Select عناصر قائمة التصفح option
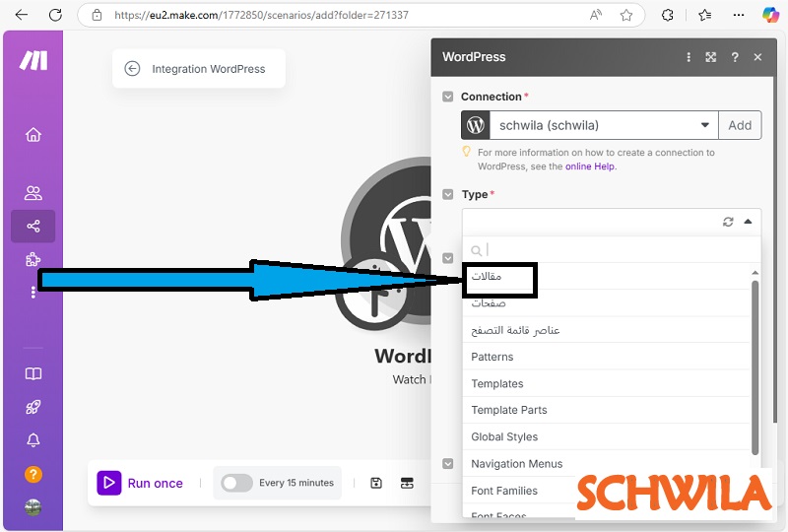The width and height of the screenshot is (788, 532). (x=606, y=330)
